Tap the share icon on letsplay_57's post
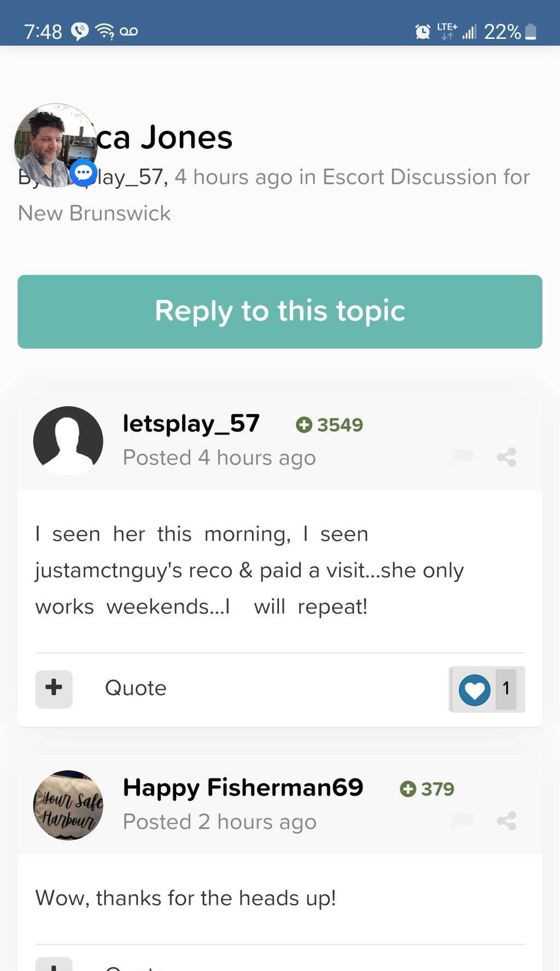Image resolution: width=560 pixels, height=971 pixels. click(x=506, y=457)
